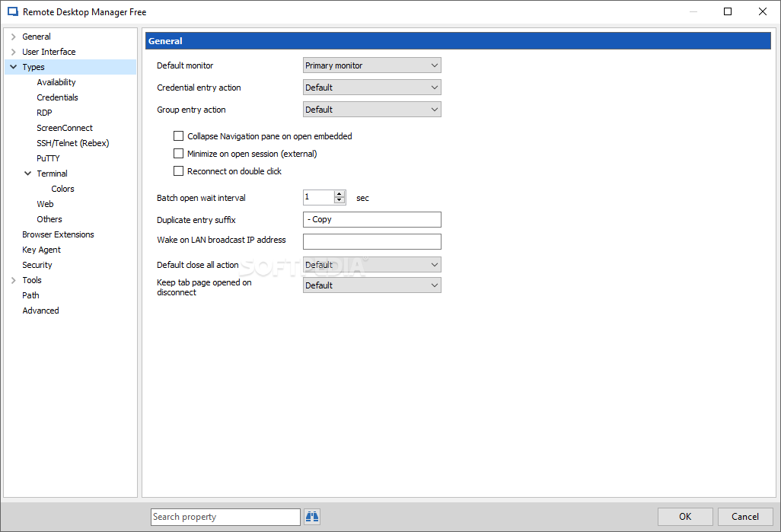Maximize the options window
The height and width of the screenshot is (532, 781).
(x=727, y=11)
